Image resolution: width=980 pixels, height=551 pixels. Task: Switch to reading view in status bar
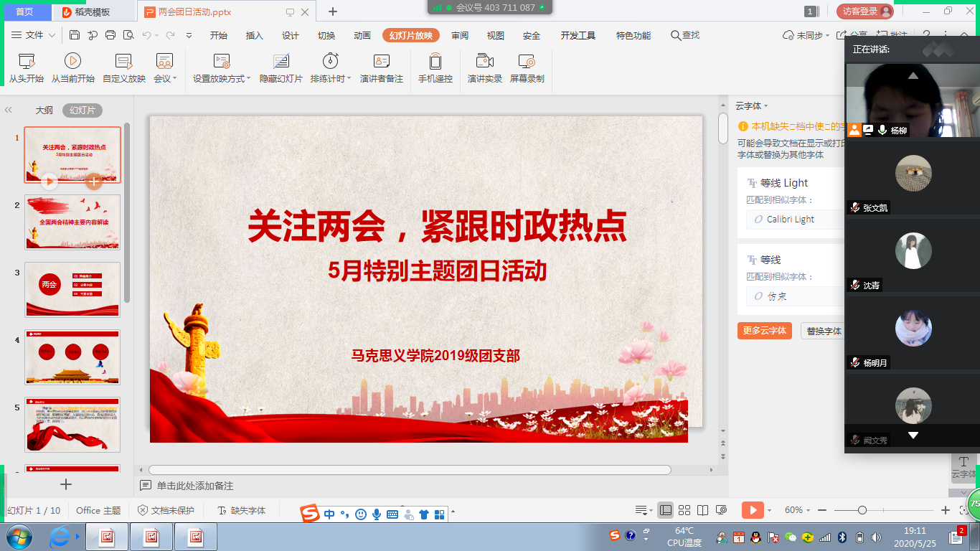(x=703, y=510)
